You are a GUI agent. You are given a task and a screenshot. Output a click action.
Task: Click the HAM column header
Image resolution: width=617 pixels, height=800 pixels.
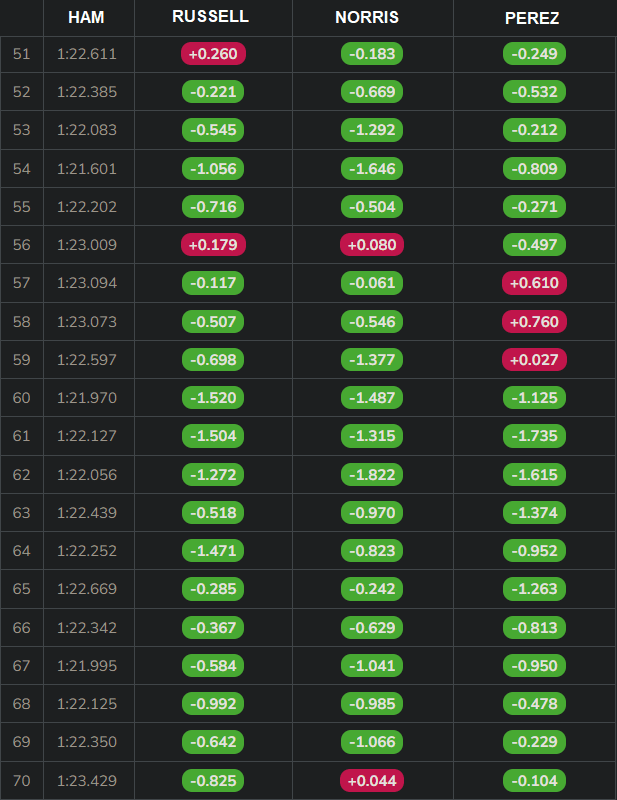86,18
